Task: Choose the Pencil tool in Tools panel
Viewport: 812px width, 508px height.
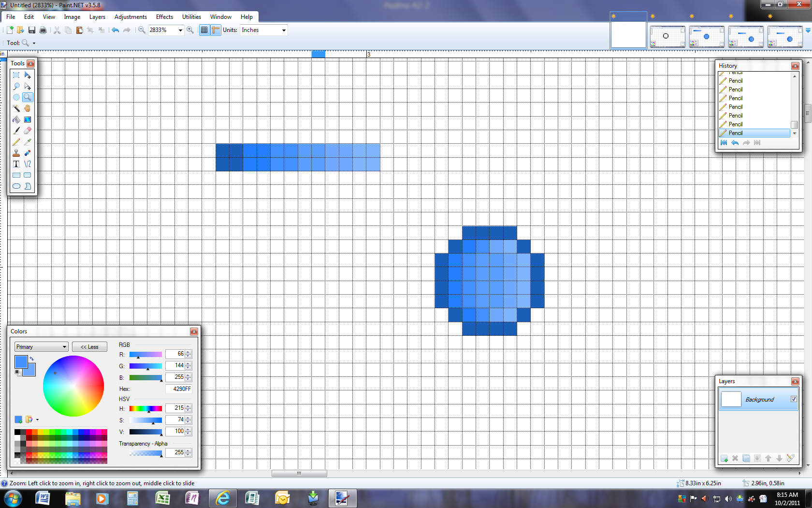Action: click(16, 142)
